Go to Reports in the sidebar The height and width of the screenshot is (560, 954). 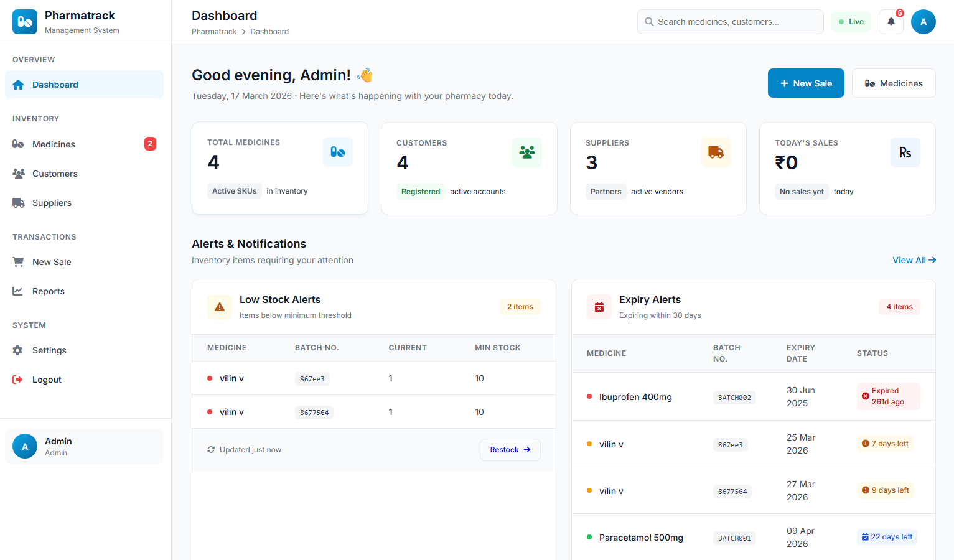point(49,291)
